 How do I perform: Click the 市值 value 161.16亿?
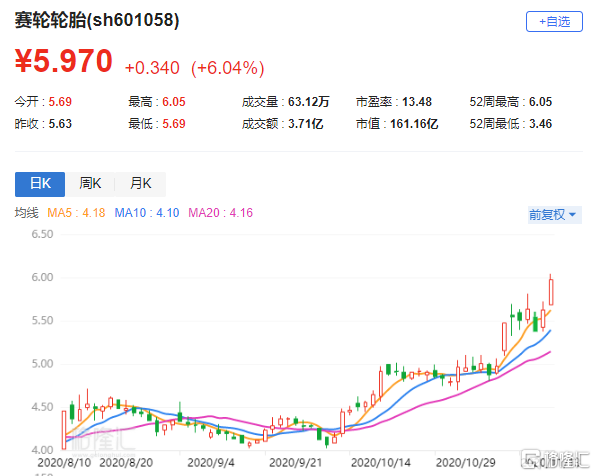(x=414, y=124)
